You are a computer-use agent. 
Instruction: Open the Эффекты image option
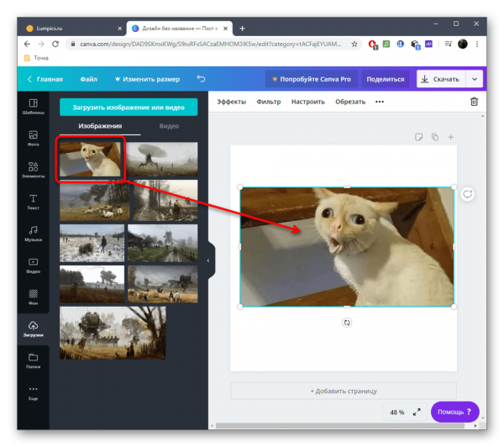pyautogui.click(x=232, y=102)
